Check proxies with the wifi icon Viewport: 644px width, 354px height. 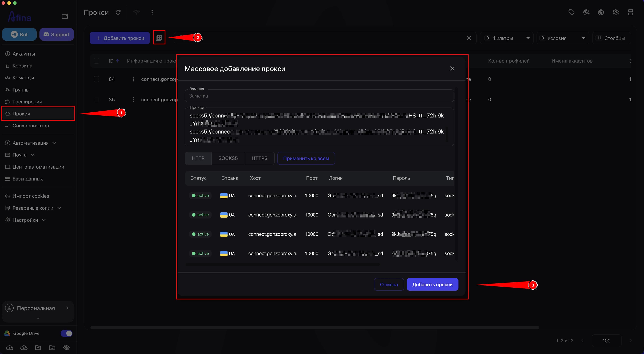137,12
